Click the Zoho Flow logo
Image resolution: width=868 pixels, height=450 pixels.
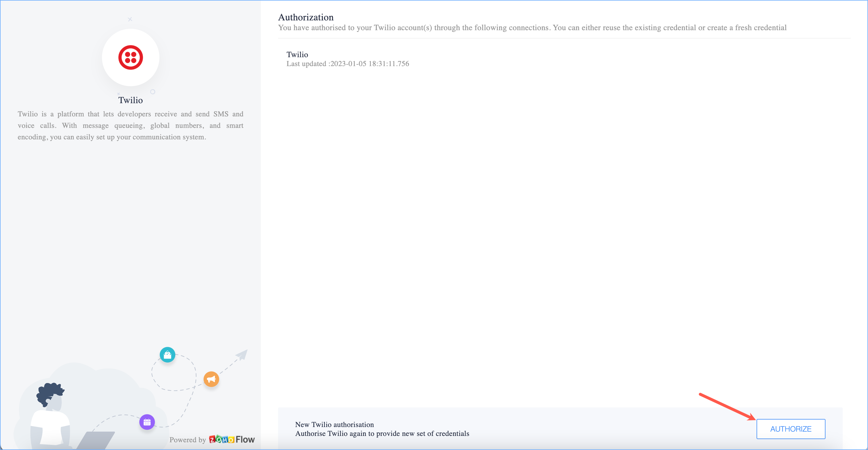232,439
